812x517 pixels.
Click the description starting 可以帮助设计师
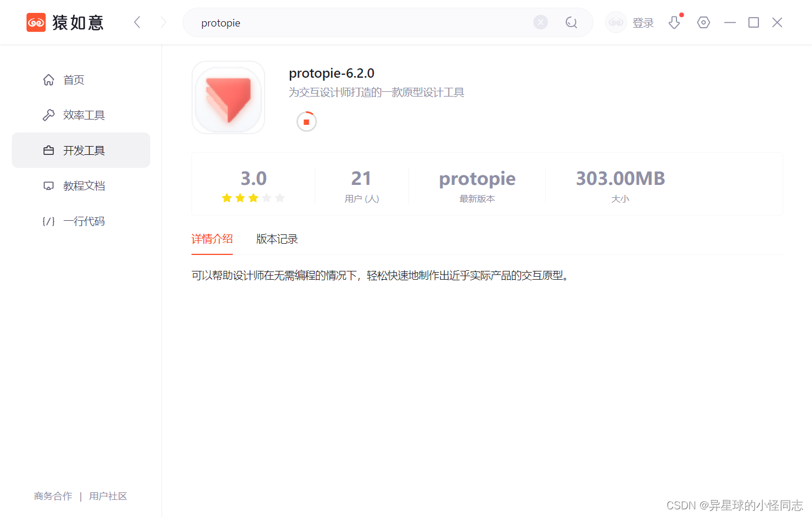click(381, 276)
